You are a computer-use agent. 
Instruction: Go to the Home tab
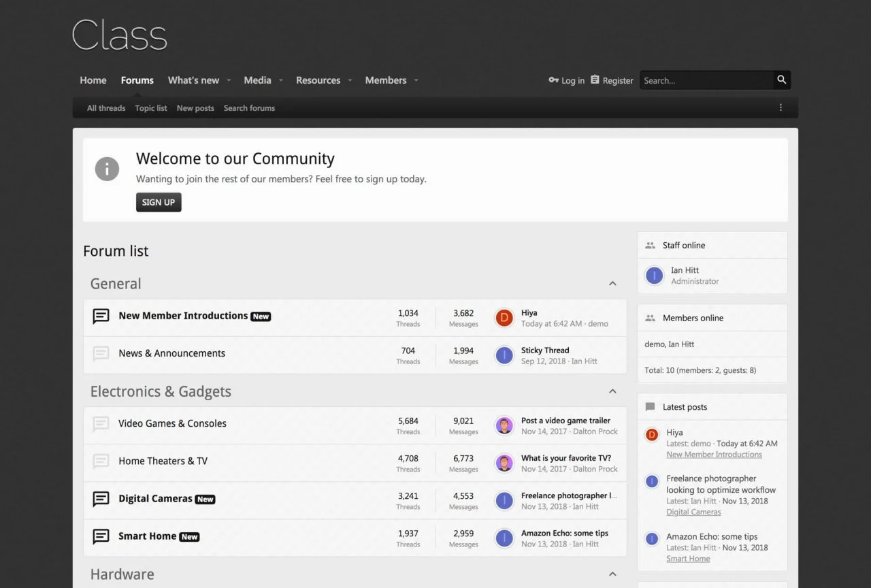pos(93,80)
